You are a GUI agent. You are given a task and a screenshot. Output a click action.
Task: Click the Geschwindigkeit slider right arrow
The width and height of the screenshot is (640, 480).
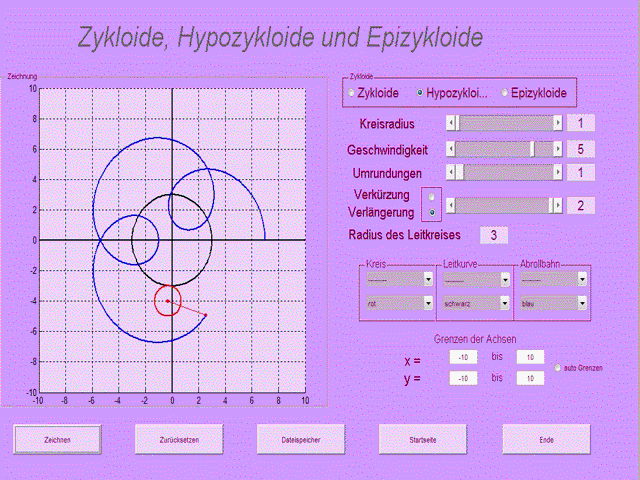click(557, 149)
